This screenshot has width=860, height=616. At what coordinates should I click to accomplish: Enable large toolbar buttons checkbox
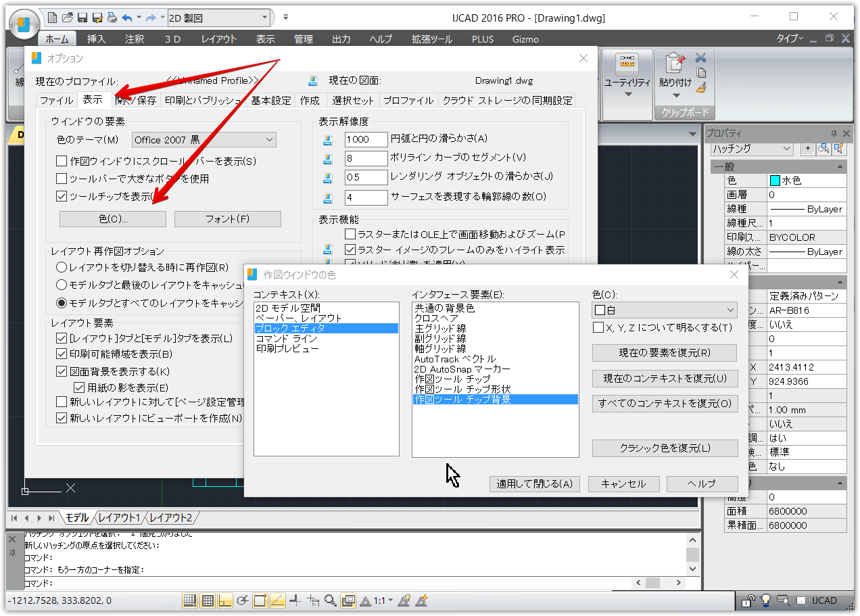click(x=62, y=179)
